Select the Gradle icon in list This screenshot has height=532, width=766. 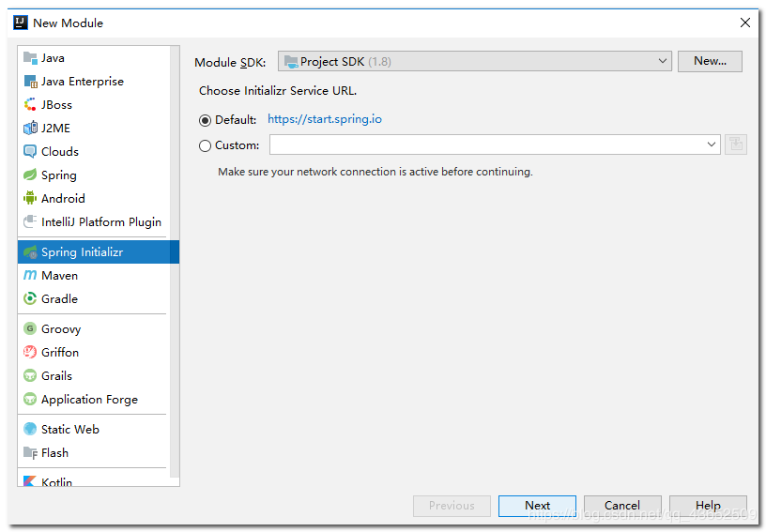coord(30,299)
